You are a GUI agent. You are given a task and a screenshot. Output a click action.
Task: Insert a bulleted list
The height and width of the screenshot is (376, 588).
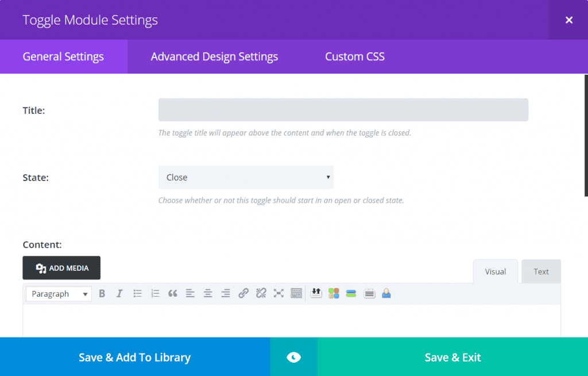(137, 293)
